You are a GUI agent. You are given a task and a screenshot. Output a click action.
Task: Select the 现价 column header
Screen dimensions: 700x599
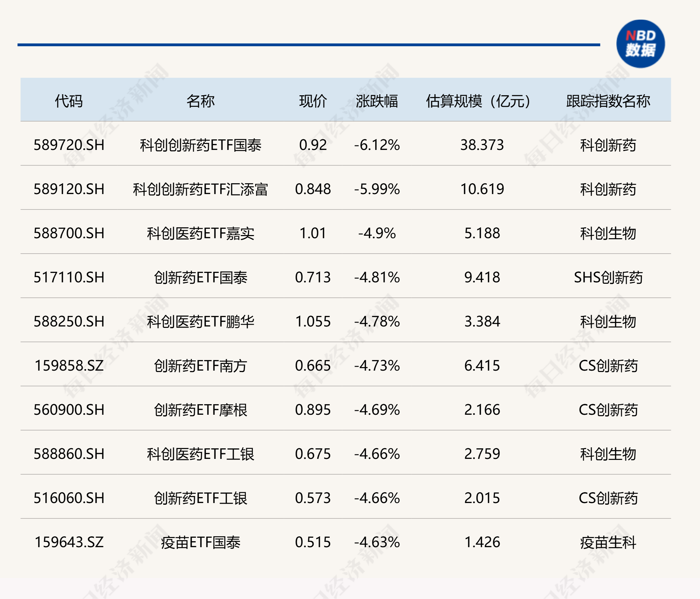(x=313, y=101)
